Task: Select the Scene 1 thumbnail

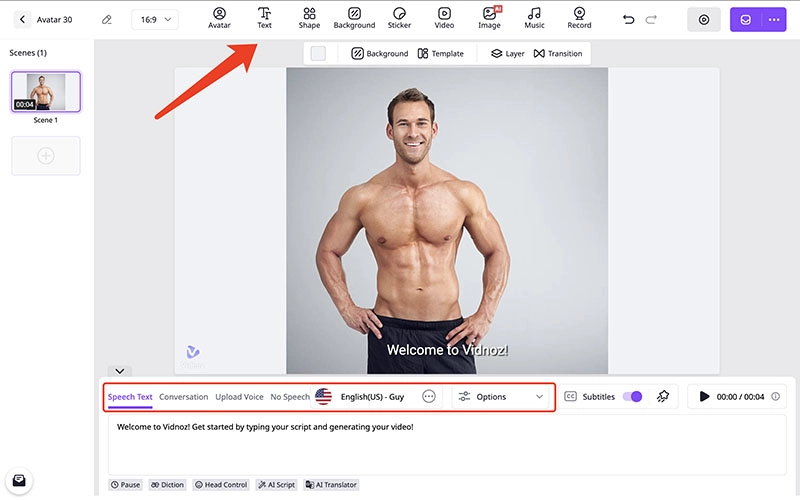Action: click(x=45, y=92)
